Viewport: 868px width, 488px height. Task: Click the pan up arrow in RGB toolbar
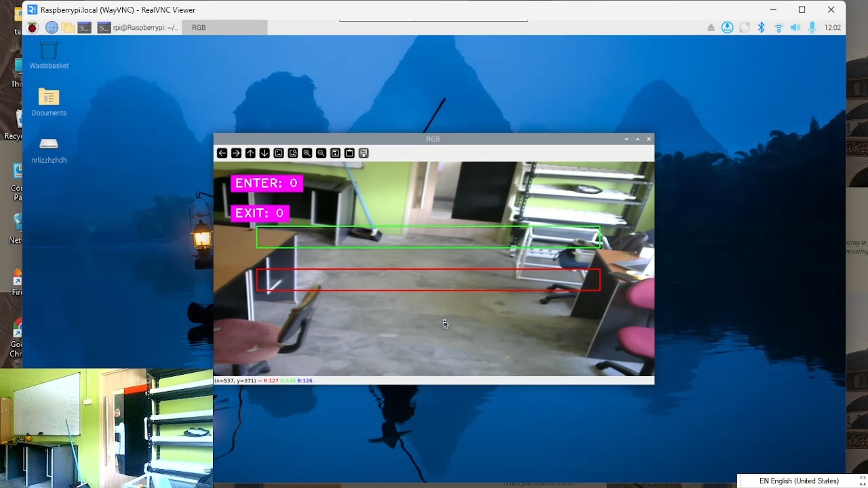click(250, 153)
